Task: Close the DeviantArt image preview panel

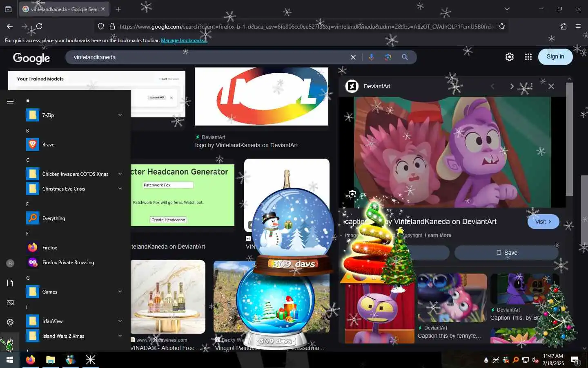Action: 551,86
